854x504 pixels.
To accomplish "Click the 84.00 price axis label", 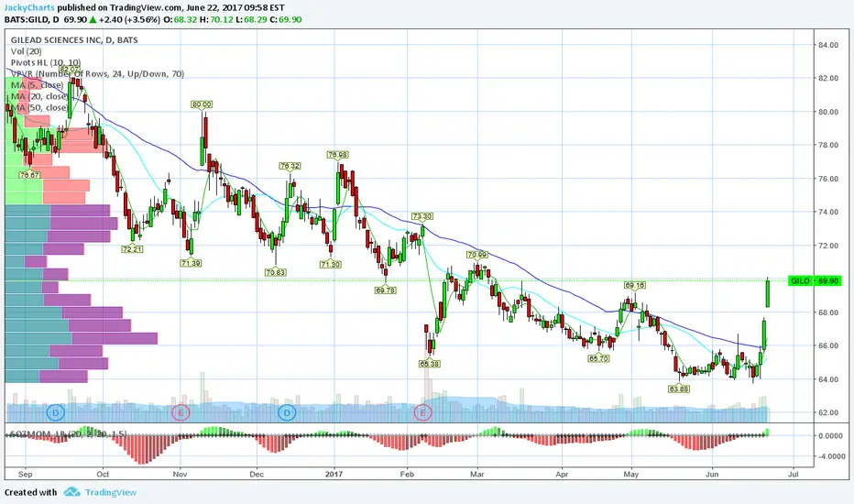I will pos(828,45).
